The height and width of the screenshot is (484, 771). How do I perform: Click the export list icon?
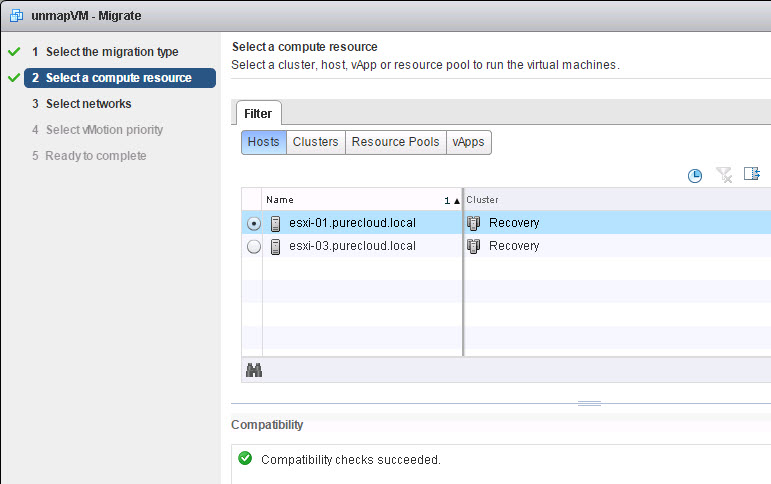[x=752, y=174]
